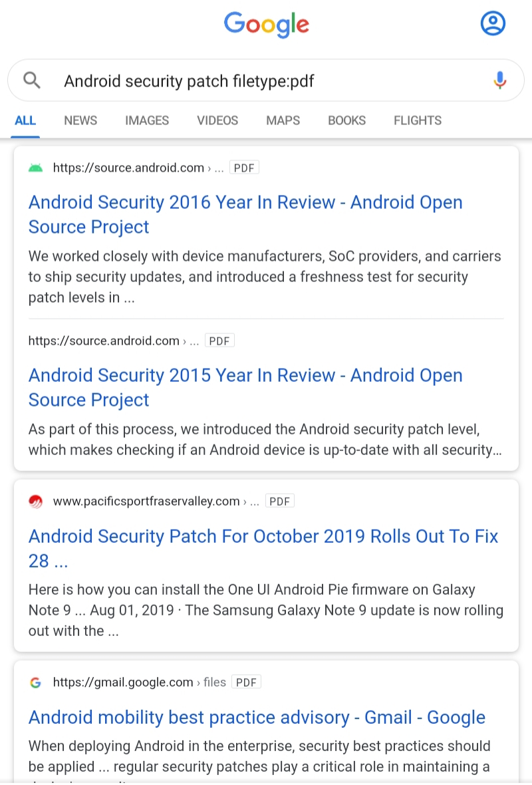Select the VIDEOS search tab
Screen dimensions: 532x785
[217, 120]
